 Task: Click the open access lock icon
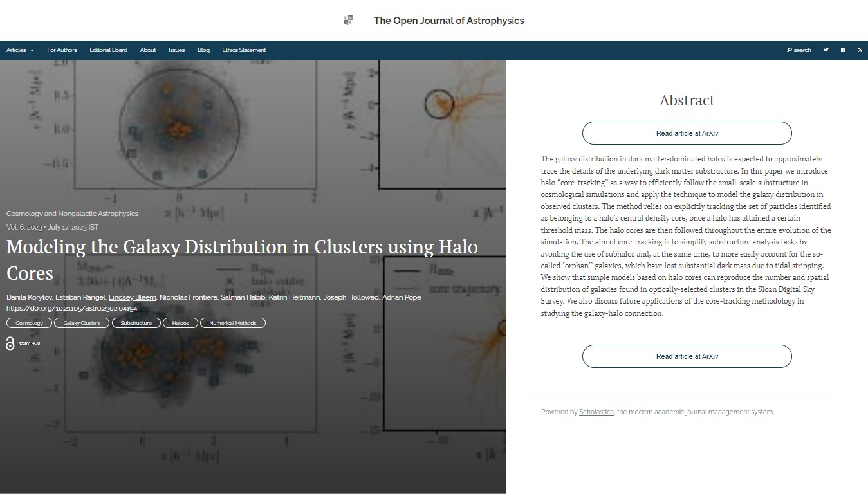10,343
